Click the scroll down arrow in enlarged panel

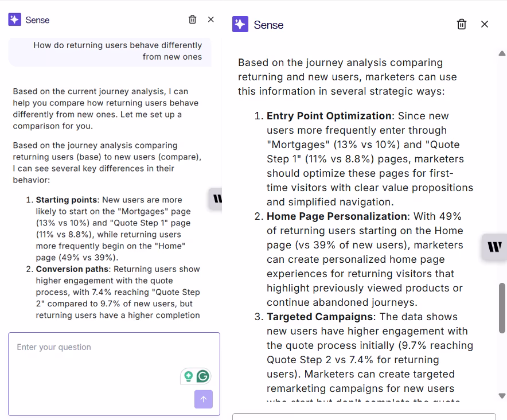502,395
